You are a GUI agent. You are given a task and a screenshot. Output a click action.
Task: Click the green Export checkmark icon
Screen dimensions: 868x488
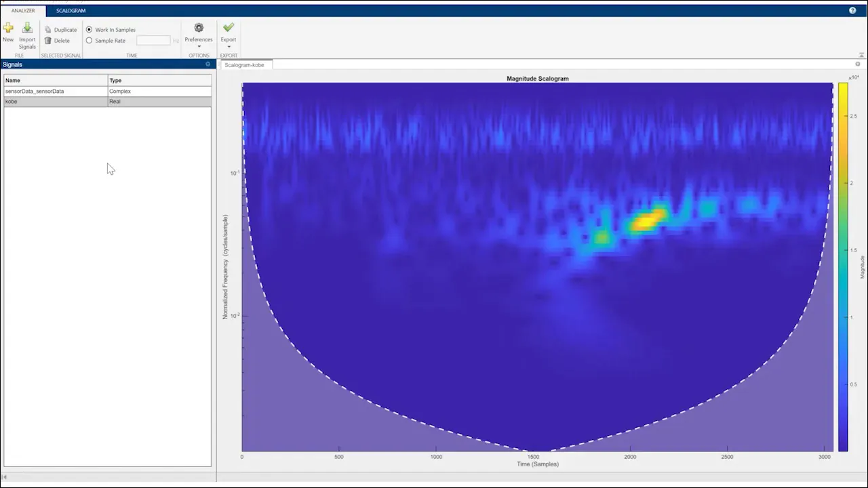coord(229,28)
